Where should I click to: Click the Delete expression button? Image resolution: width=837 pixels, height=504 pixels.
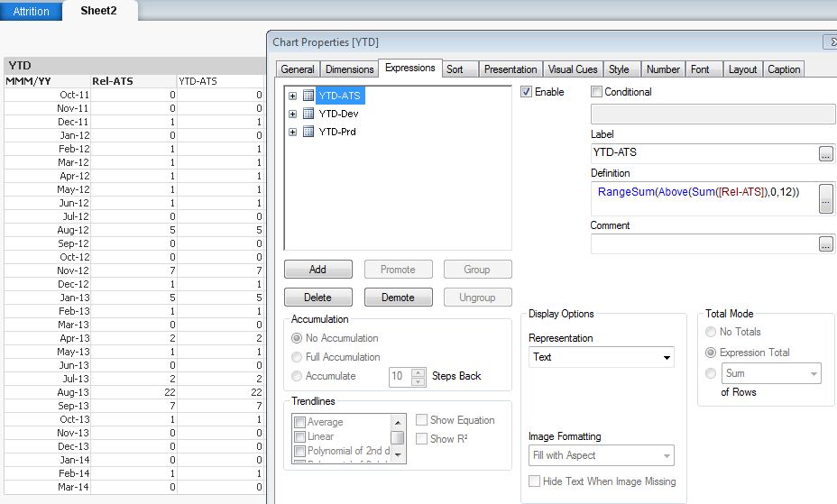click(x=318, y=297)
